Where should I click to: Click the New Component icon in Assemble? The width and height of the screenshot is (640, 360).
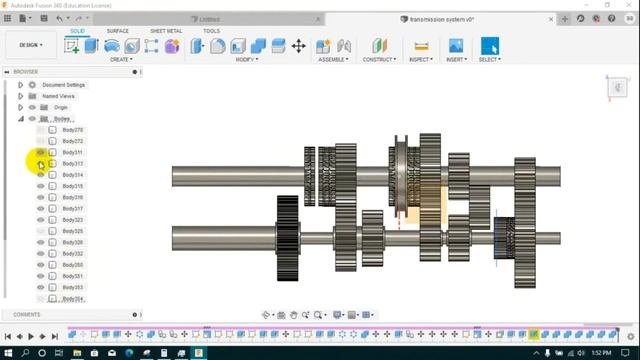(323, 46)
